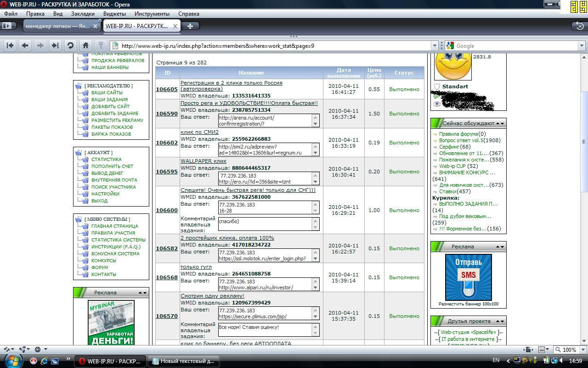Collapse Сейчас обсуждают panel arrows
Screen dimensions: 588x368
tap(500, 123)
